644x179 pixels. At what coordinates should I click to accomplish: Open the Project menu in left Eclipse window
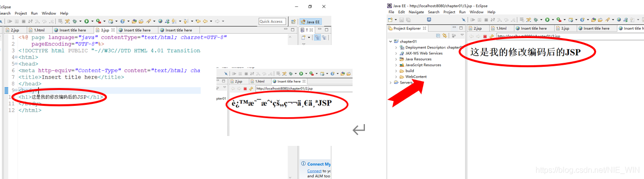pos(21,13)
